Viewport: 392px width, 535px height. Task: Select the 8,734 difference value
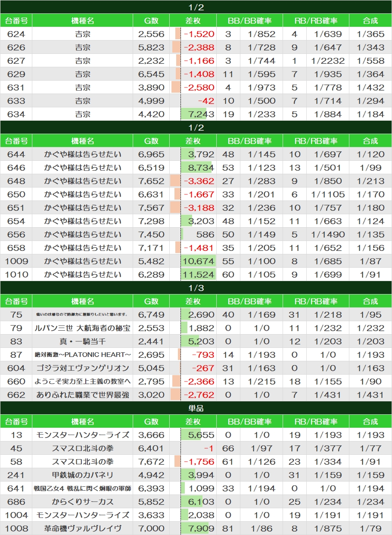201,168
